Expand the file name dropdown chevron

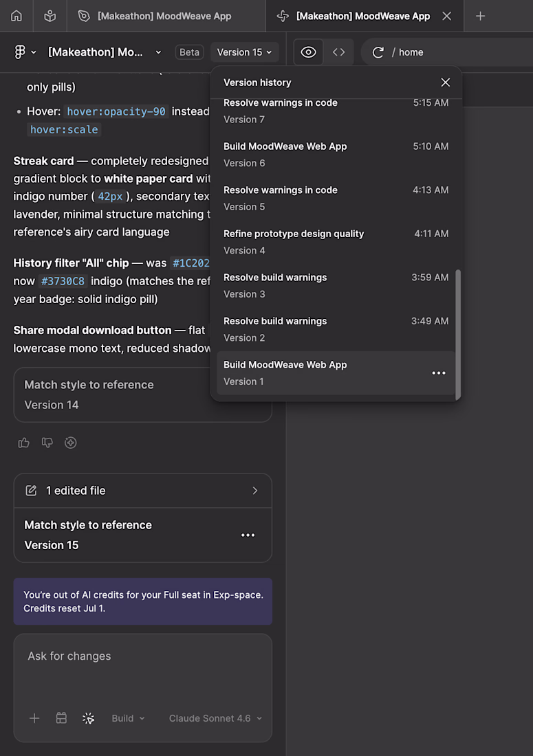158,52
